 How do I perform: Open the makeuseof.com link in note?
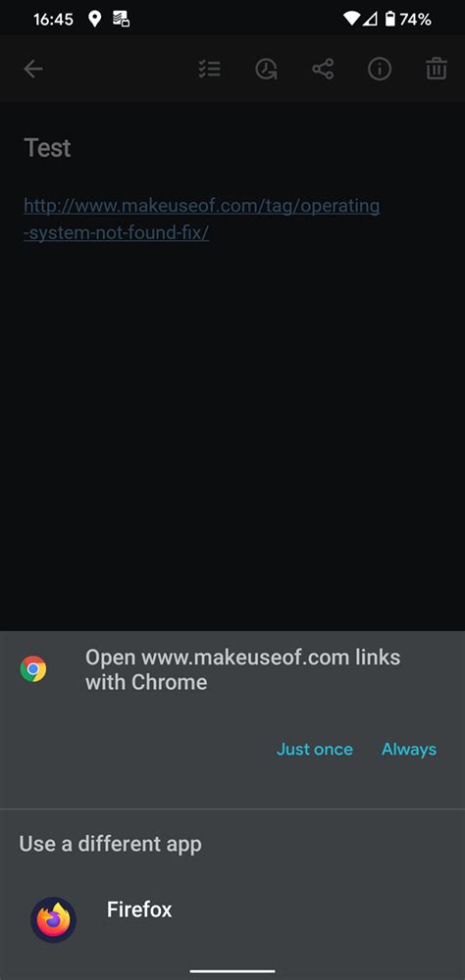tap(201, 219)
